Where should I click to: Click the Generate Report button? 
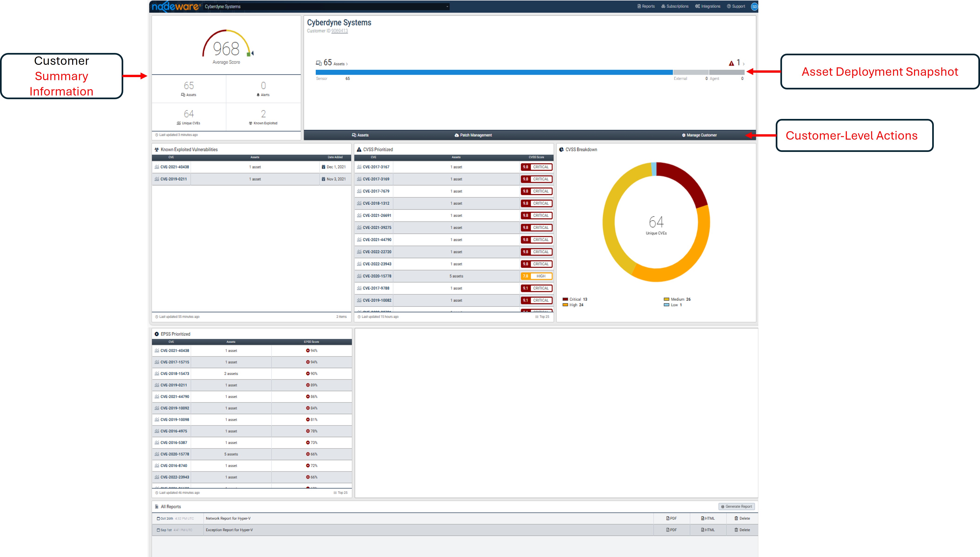click(736, 507)
